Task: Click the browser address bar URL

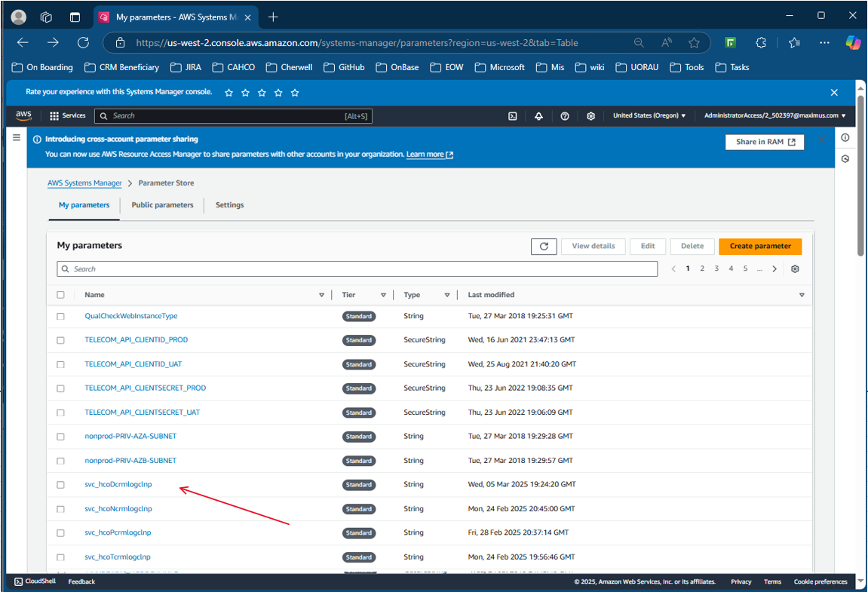Action: (357, 43)
